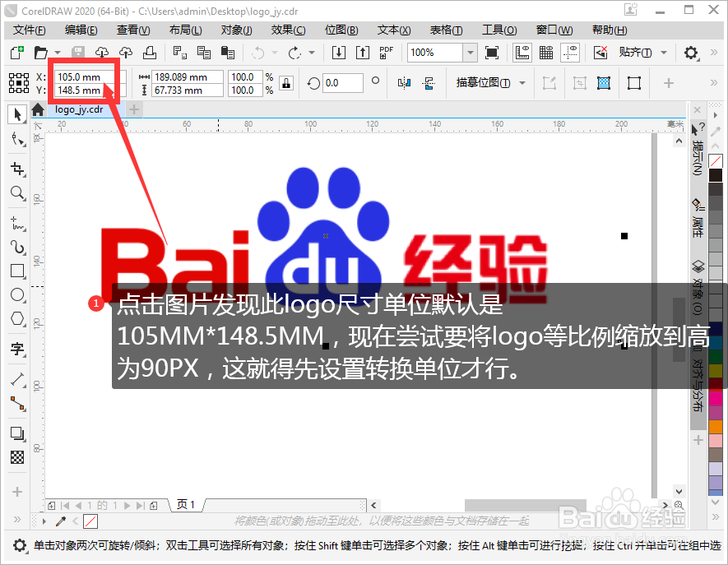Select the Connector tool

pos(17,404)
